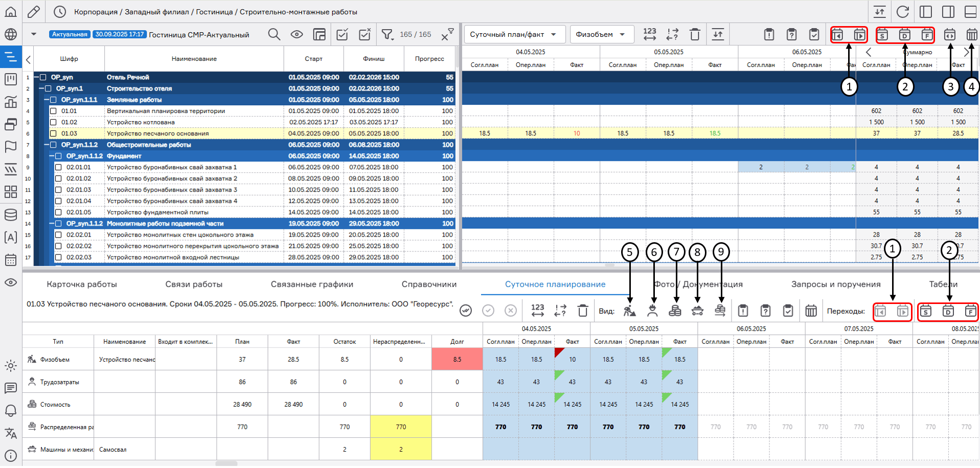Collapse the OP_syn.1.1.1 Земляные работы group
The image size is (980, 468).
(x=47, y=100)
